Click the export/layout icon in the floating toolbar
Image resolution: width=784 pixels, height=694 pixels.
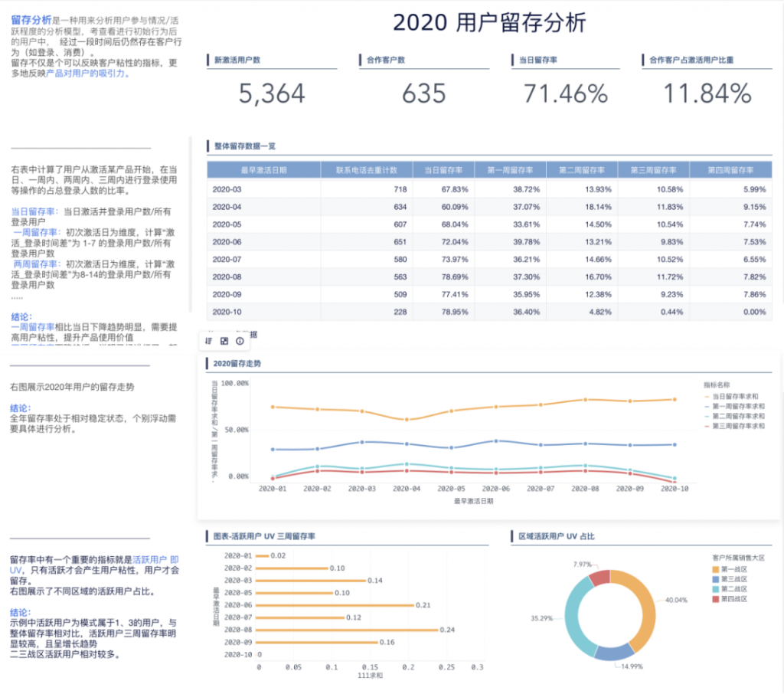(x=224, y=341)
